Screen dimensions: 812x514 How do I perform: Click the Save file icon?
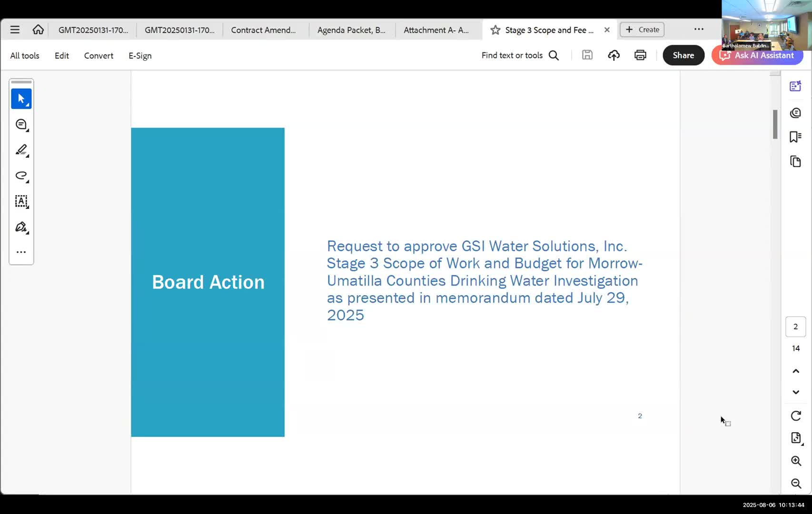tap(587, 55)
